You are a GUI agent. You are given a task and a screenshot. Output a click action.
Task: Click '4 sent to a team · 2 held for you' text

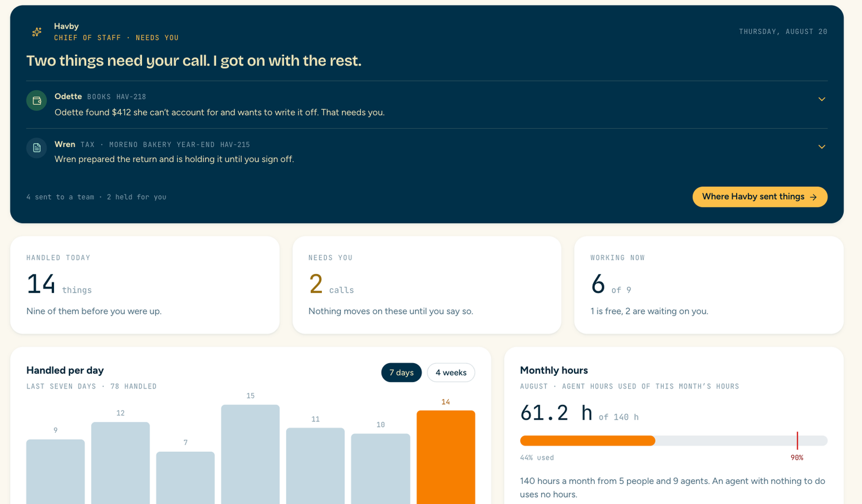click(x=97, y=197)
